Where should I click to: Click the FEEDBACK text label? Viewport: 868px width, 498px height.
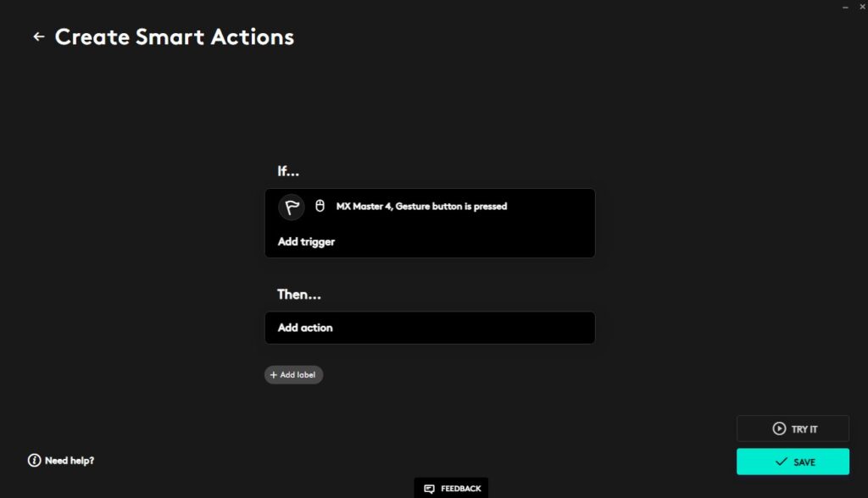(460, 489)
